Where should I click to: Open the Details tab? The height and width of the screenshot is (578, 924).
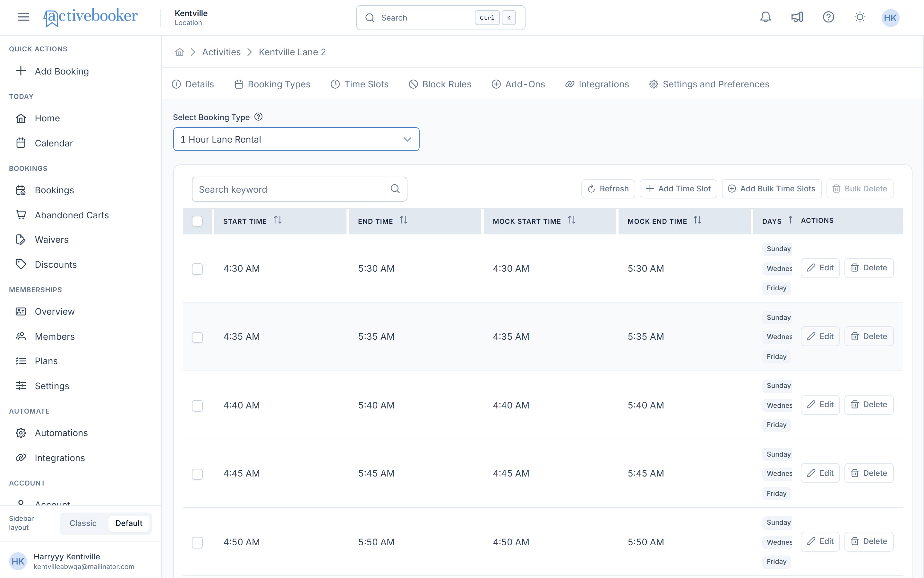[193, 84]
